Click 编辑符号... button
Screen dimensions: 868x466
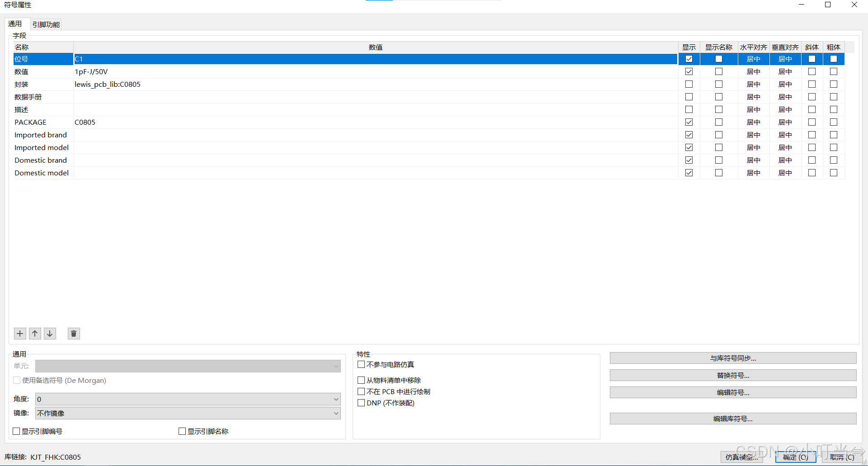733,392
